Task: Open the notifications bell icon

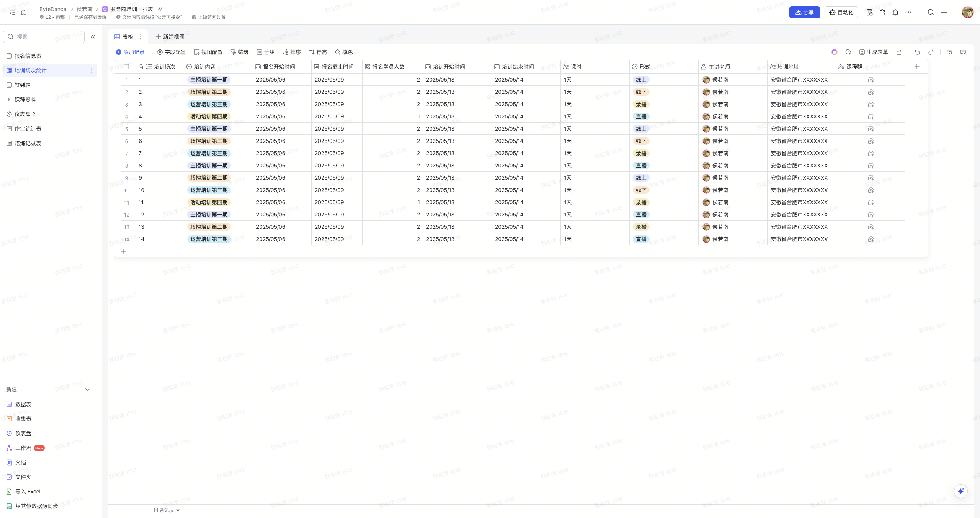Action: (895, 12)
